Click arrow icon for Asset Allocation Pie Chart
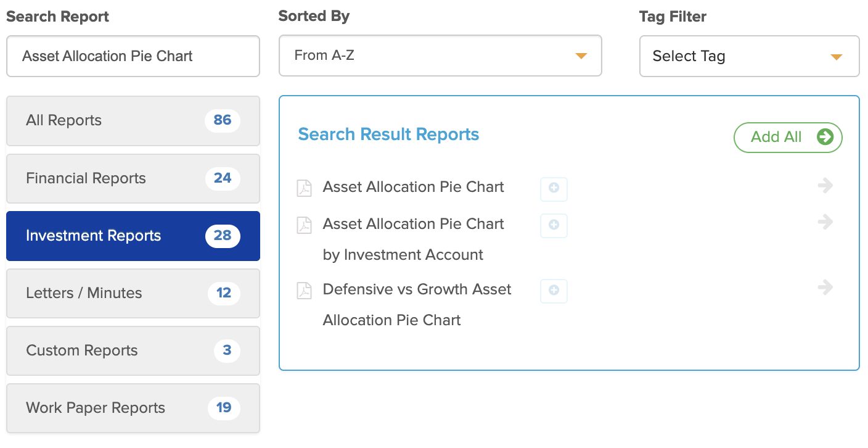Viewport: 868px width, 448px height. 825,186
